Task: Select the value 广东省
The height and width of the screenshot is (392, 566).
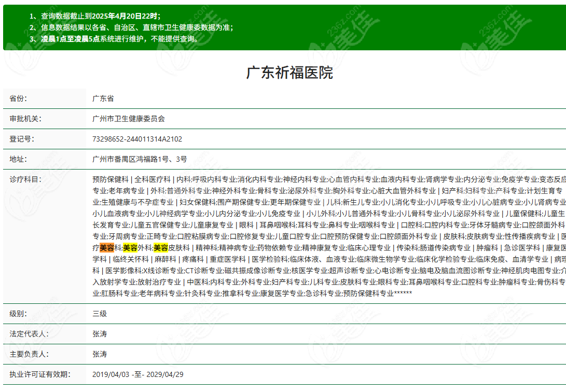Action: pyautogui.click(x=103, y=99)
